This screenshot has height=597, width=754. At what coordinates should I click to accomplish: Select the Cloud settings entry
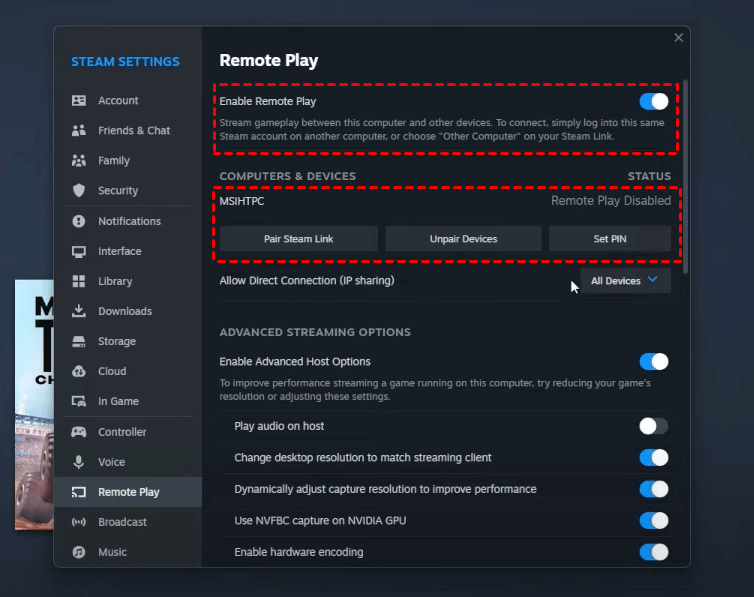coord(128,371)
